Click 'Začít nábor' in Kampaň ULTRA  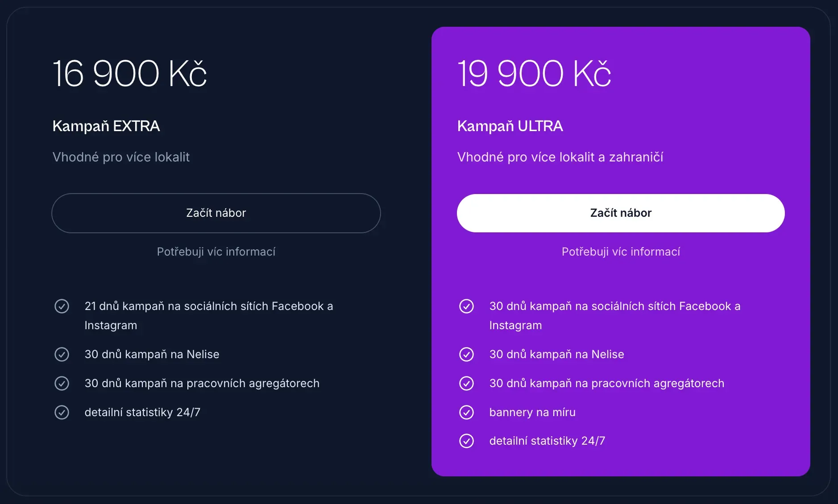click(620, 213)
